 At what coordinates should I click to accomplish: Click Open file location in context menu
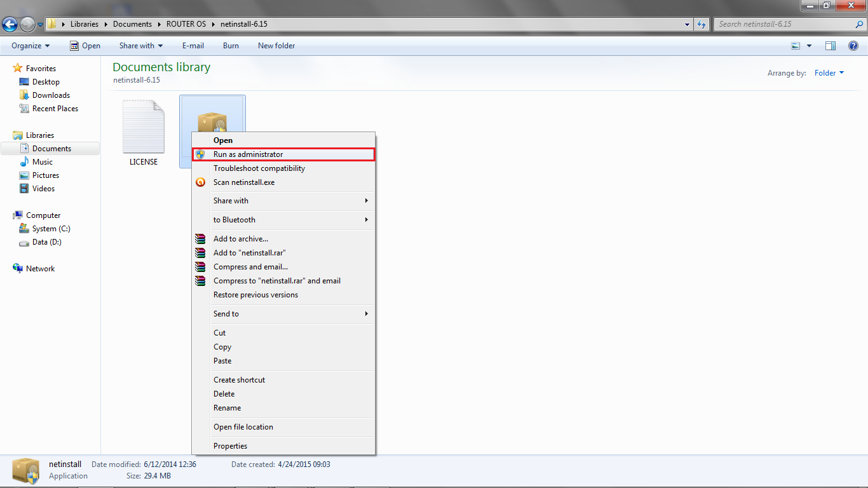click(243, 426)
